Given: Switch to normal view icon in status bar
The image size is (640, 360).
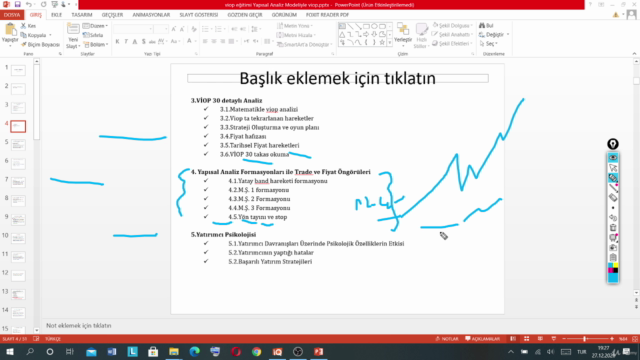Looking at the screenshot, I should tap(513, 339).
